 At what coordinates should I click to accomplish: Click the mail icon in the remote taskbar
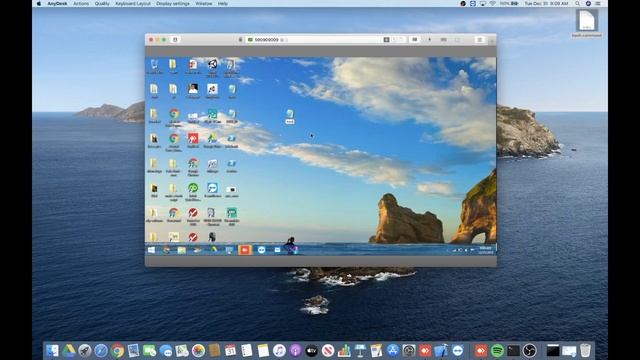(x=278, y=250)
